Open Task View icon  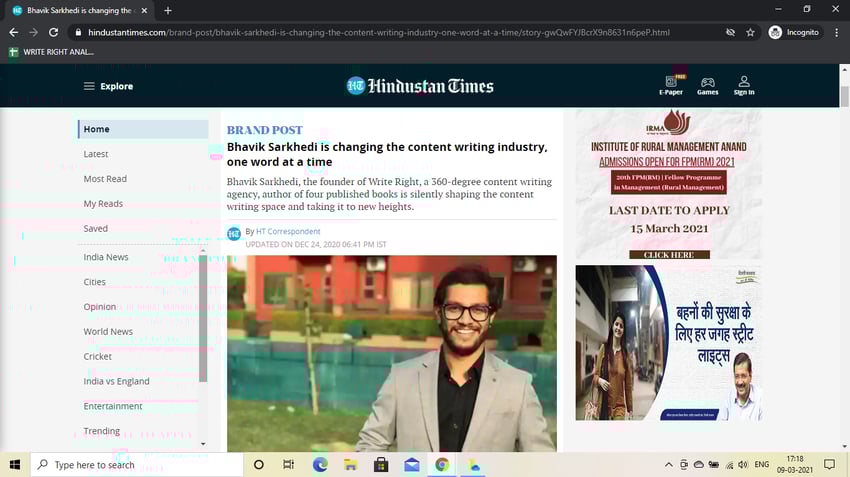click(288, 465)
